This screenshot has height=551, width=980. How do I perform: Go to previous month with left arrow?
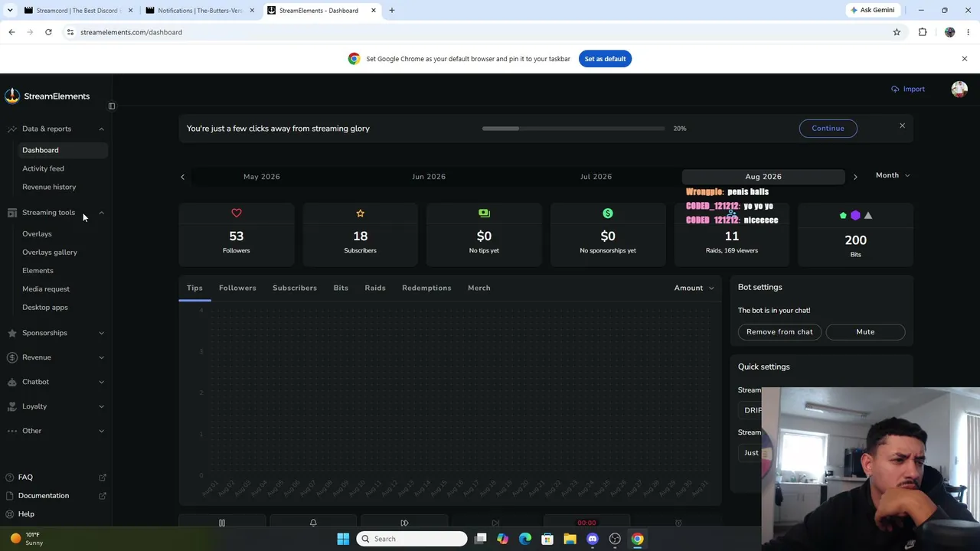[x=182, y=177]
